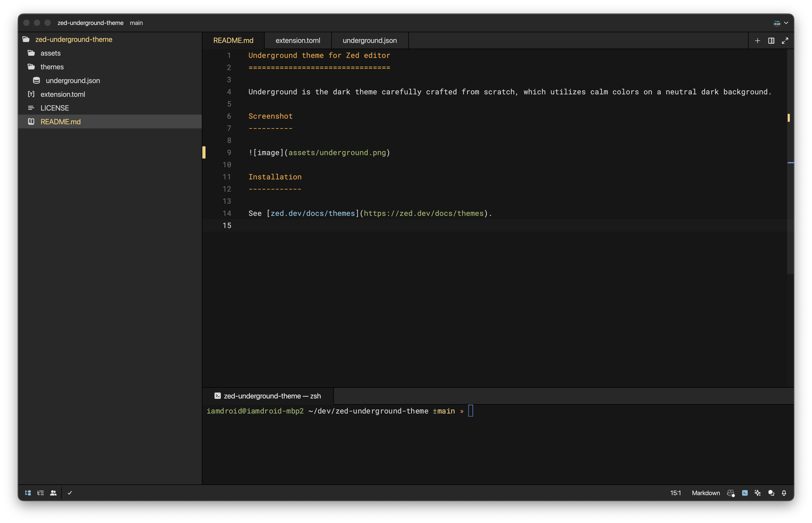Open the notifications bell icon
The image size is (812, 523).
tap(784, 493)
